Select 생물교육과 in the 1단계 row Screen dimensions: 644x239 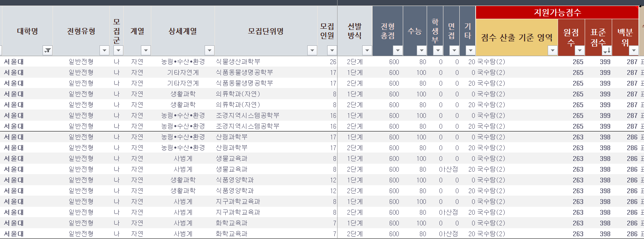click(x=266, y=159)
